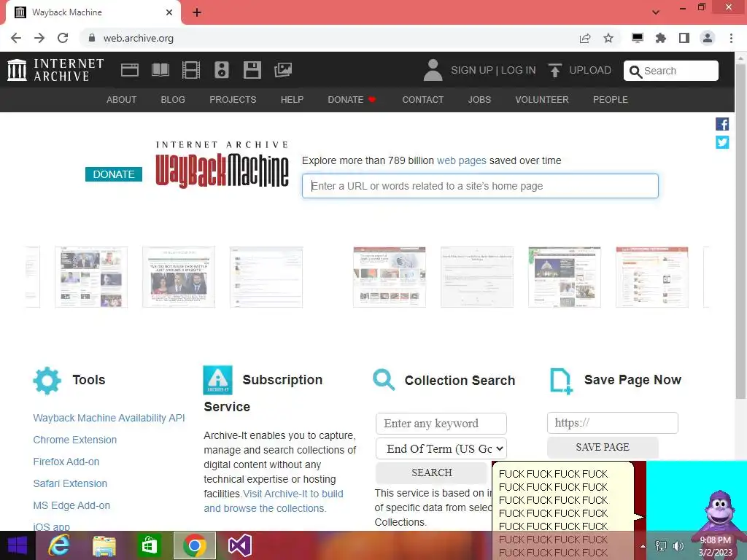The image size is (747, 560).
Task: Open the Safari Extension link
Action: tap(70, 483)
